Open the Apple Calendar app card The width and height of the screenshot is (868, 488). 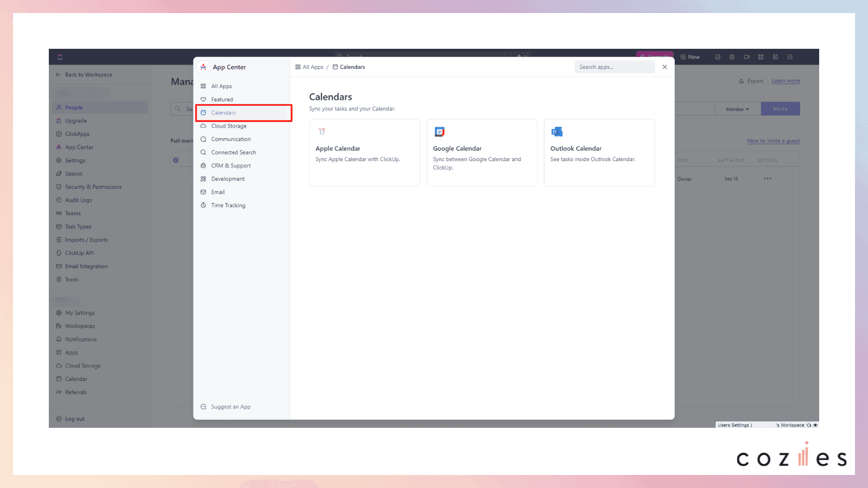(365, 152)
